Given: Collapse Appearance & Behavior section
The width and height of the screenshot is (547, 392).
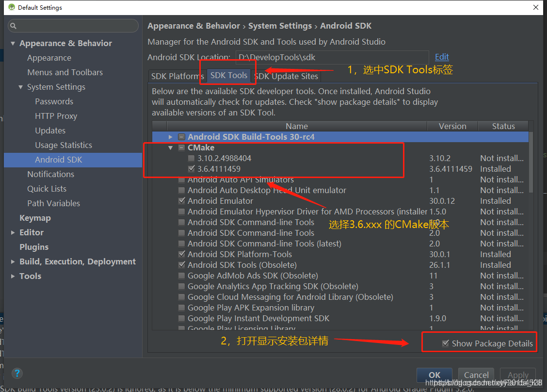Looking at the screenshot, I should (x=13, y=44).
